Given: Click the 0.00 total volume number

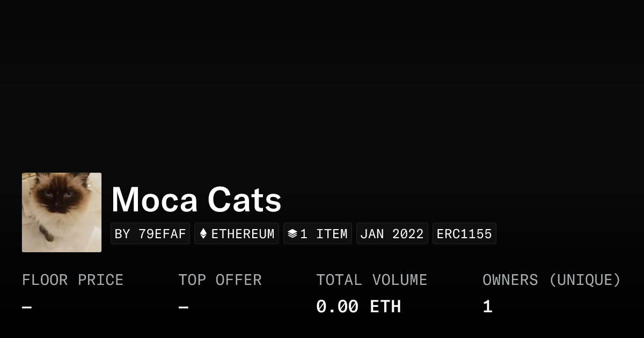Looking at the screenshot, I should [x=337, y=307].
